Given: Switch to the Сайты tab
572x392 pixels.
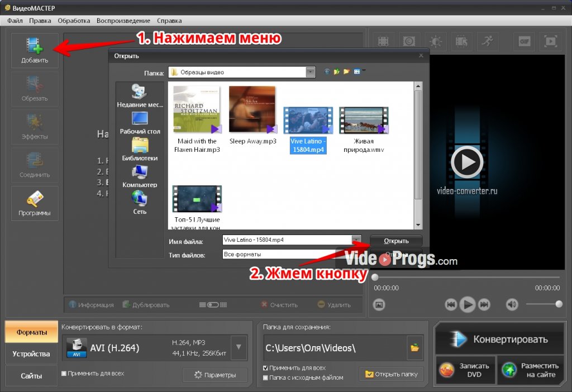Looking at the screenshot, I should pyautogui.click(x=31, y=376).
